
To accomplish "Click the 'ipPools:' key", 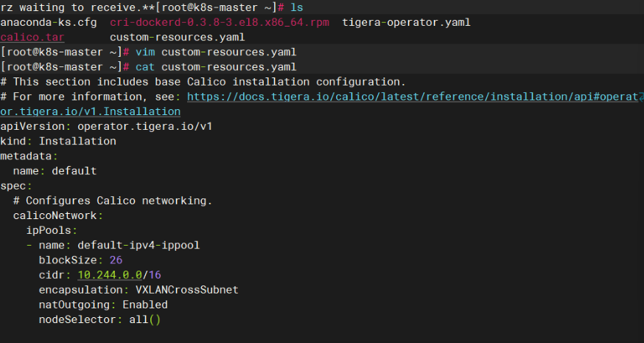I will (52, 230).
